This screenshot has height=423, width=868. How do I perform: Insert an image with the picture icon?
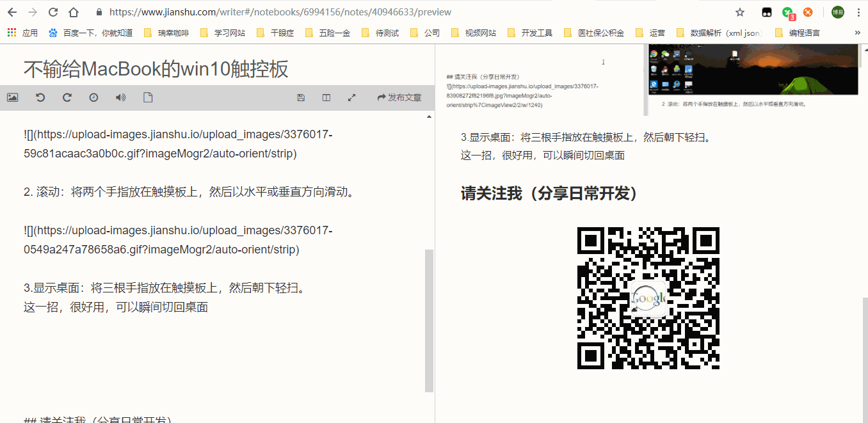(12, 97)
